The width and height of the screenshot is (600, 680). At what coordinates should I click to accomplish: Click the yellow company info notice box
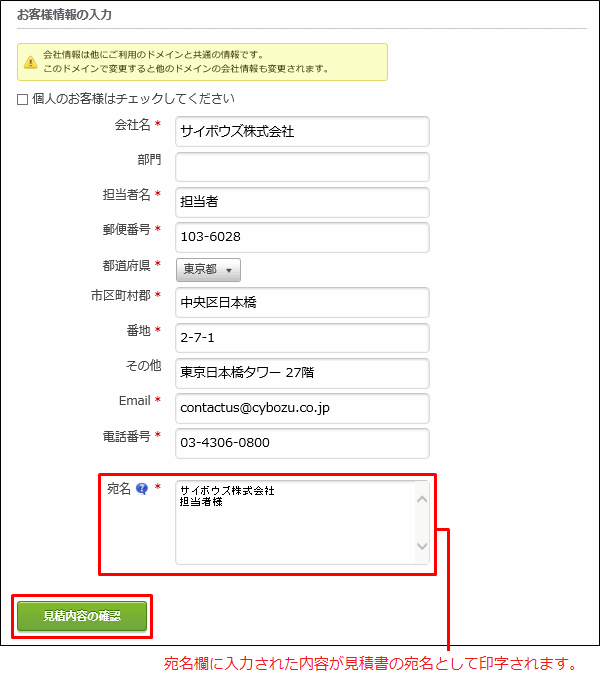pyautogui.click(x=202, y=62)
